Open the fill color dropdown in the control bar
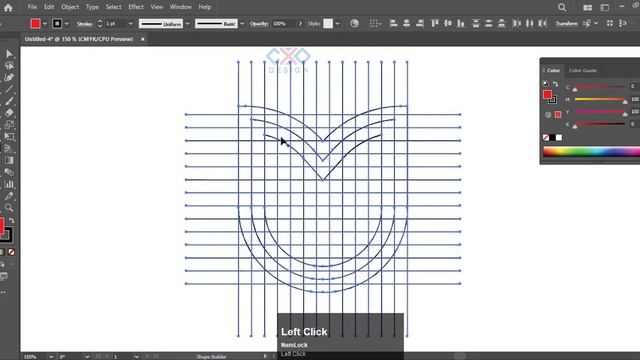 [x=45, y=24]
